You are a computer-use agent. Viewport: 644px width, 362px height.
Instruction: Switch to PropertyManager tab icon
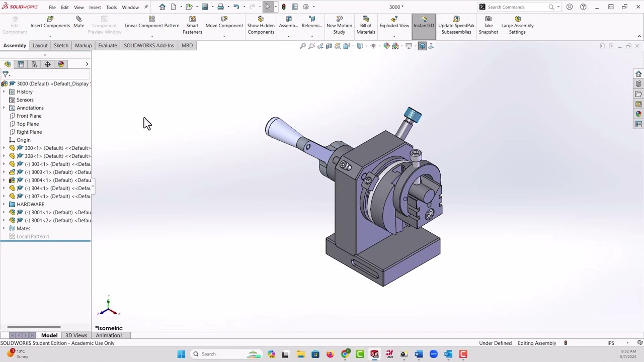coord(21,64)
